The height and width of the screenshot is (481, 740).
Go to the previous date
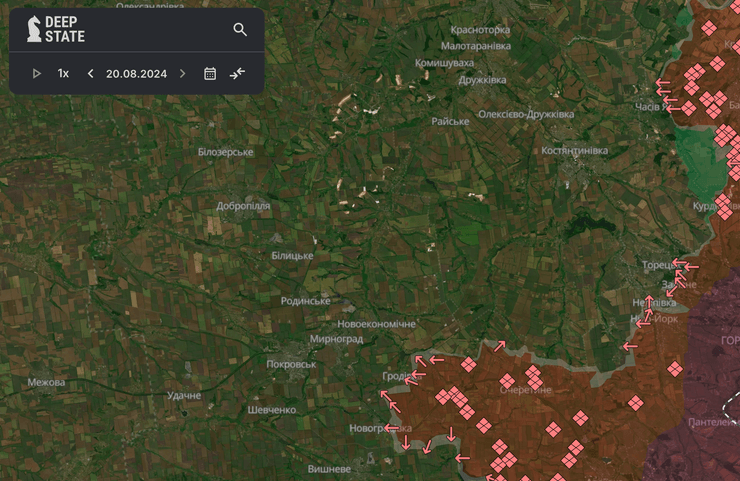(90, 74)
